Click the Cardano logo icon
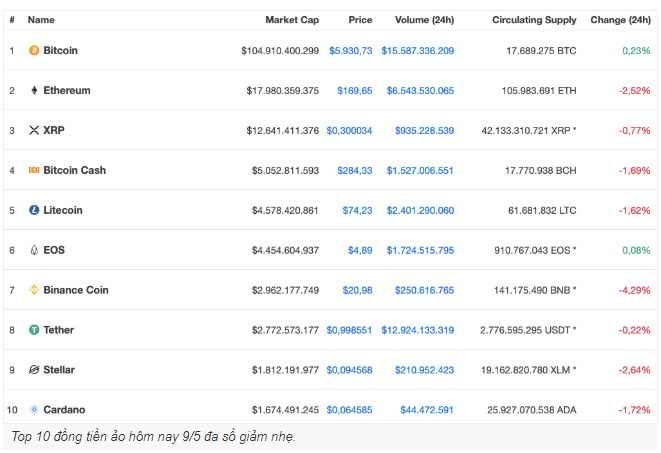661x453 pixels. [34, 410]
